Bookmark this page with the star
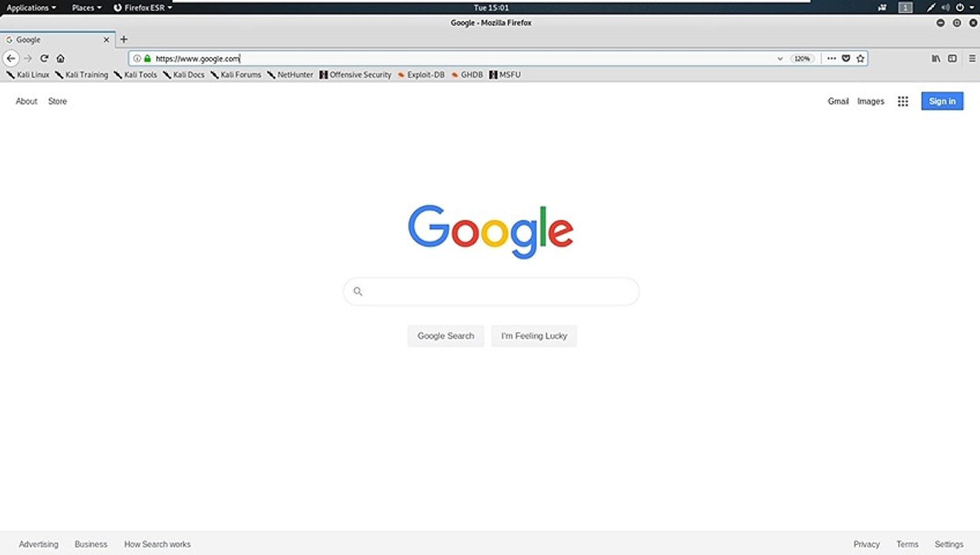980x555 pixels. coord(861,59)
